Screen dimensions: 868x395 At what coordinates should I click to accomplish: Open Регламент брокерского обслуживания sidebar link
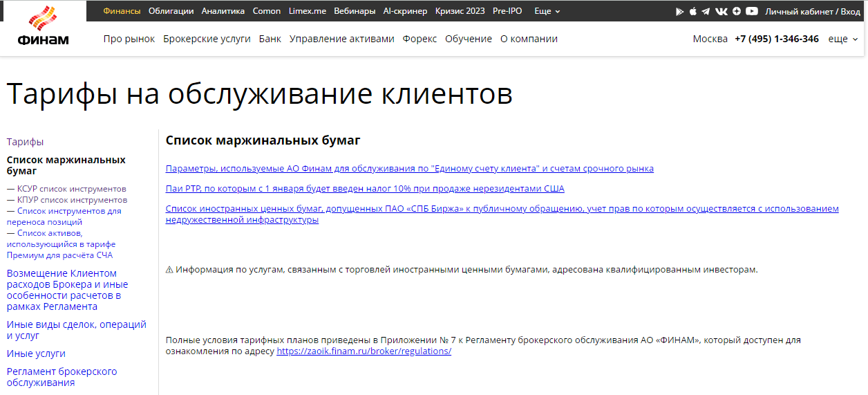coord(62,377)
